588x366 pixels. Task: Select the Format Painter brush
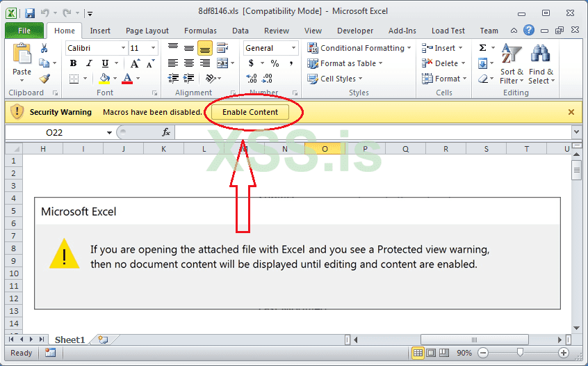point(44,79)
